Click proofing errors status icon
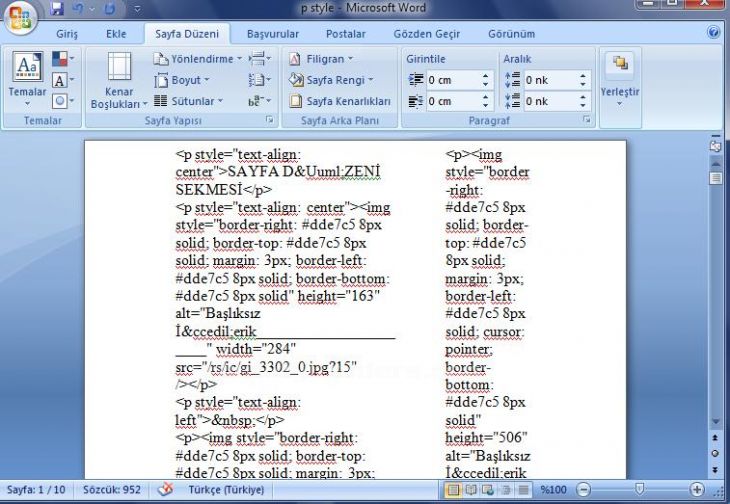730x504 pixels. coord(165,490)
